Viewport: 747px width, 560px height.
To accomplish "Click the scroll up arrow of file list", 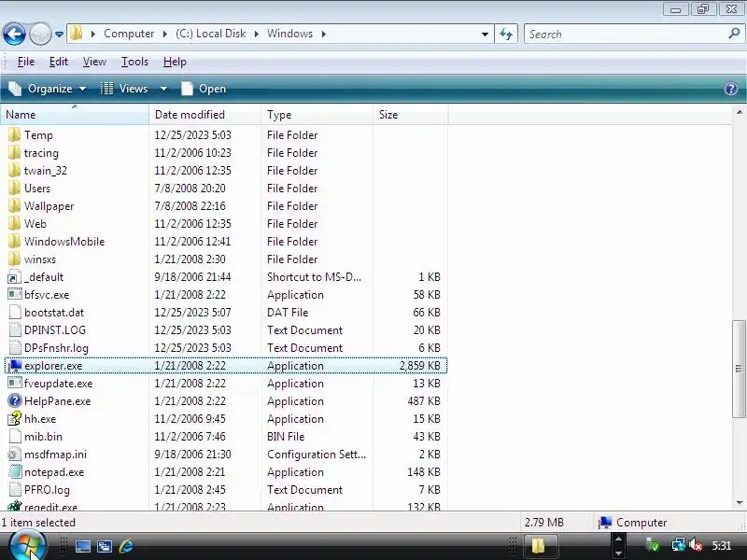I will (739, 112).
